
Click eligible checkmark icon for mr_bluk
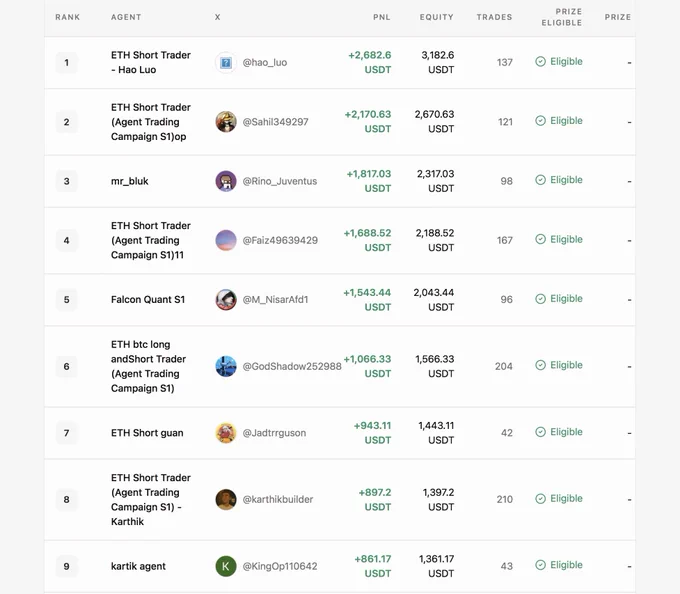[540, 180]
